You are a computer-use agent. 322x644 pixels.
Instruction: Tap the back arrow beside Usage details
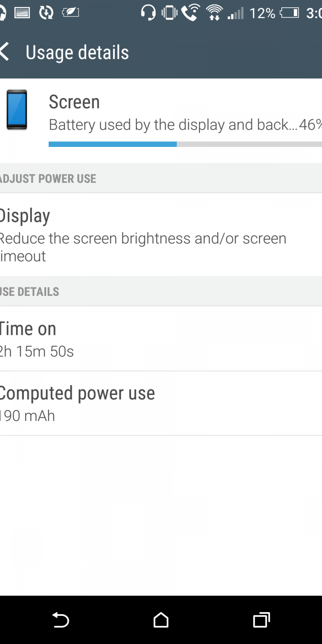tap(5, 52)
